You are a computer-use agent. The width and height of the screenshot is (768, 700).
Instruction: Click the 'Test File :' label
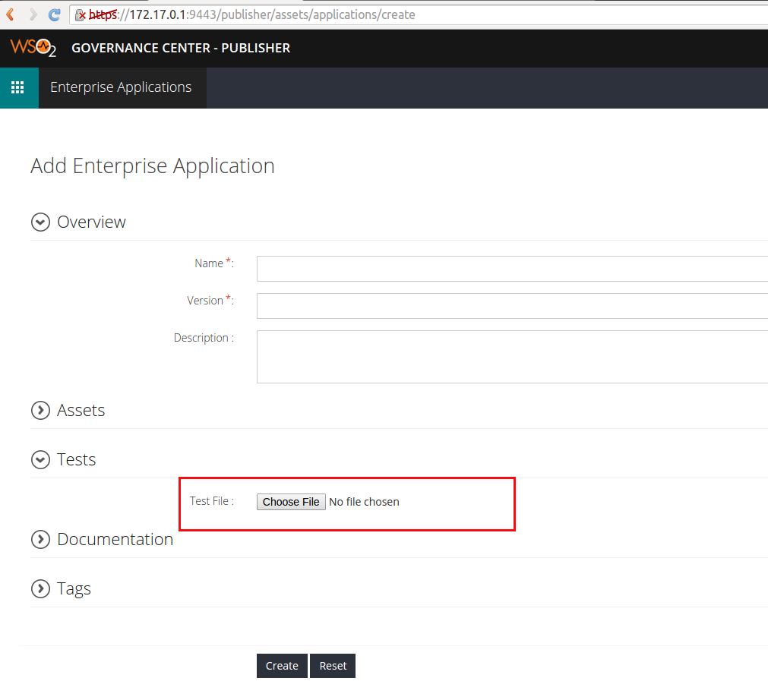pyautogui.click(x=212, y=501)
